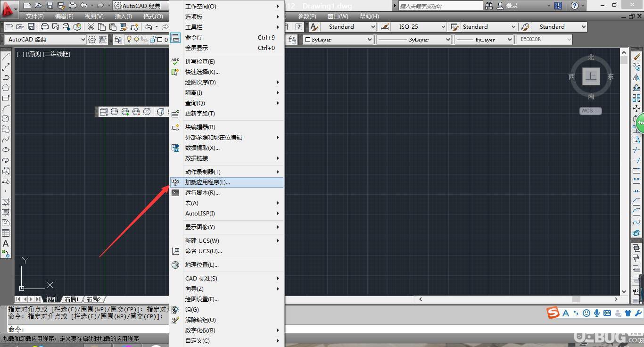The image size is (644, 347).
Task: Click 加载应用程序(L)... menu item
Action: (227, 182)
